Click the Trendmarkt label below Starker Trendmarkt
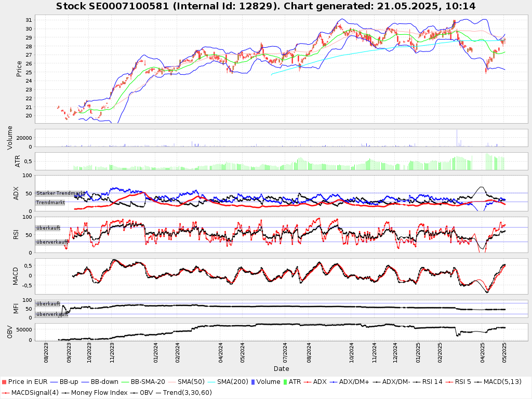The image size is (532, 399). [50, 203]
